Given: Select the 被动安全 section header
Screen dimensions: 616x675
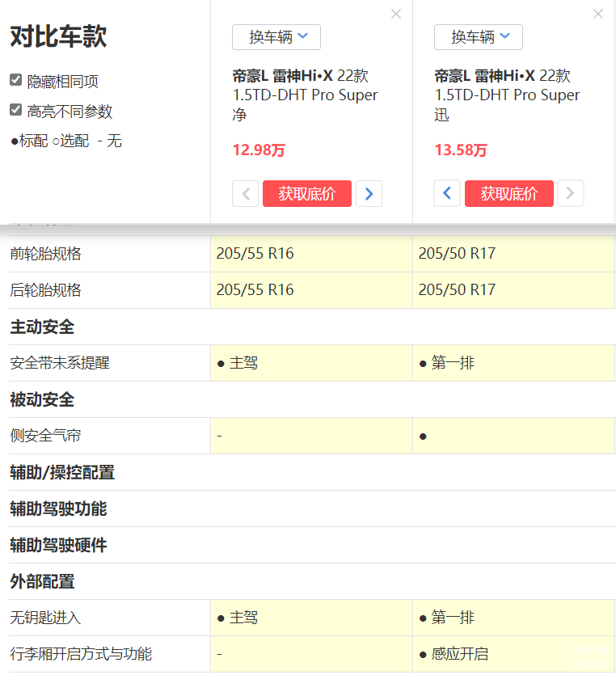Looking at the screenshot, I should [x=42, y=399].
